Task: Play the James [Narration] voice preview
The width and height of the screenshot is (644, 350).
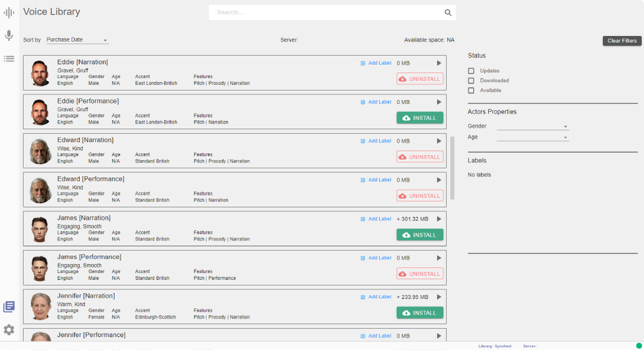Action: click(439, 219)
